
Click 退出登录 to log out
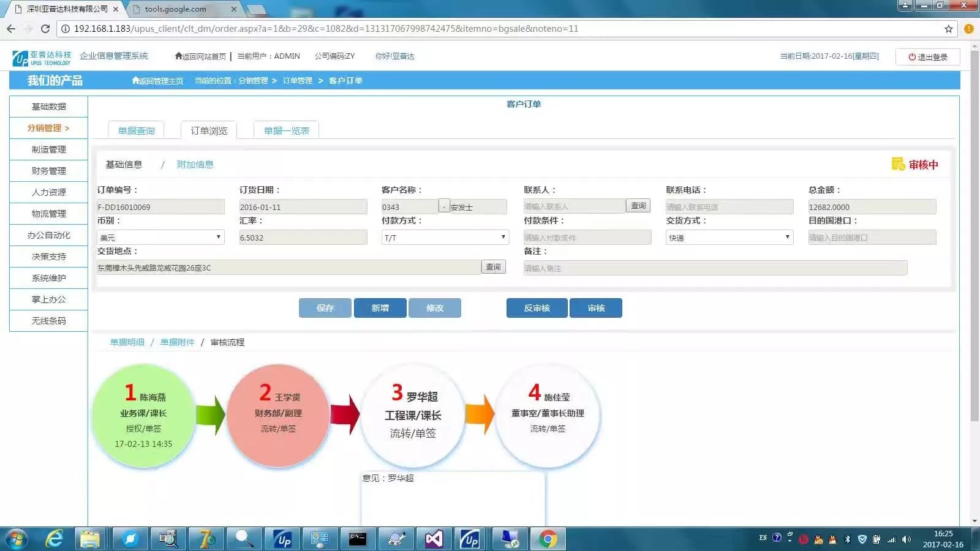927,57
